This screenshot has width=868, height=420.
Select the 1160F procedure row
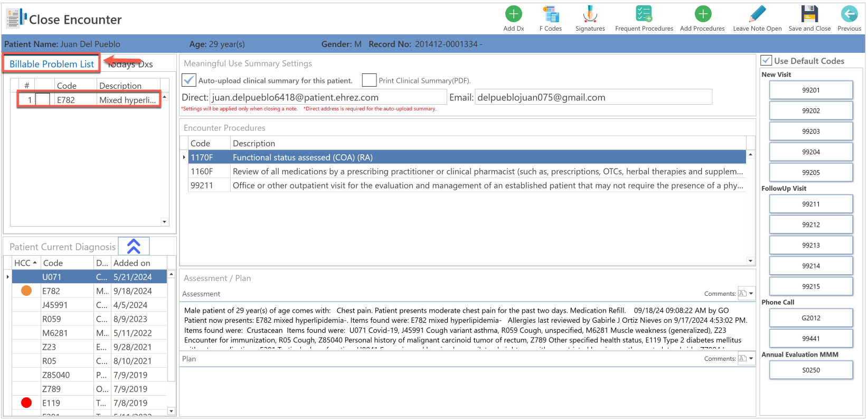pyautogui.click(x=467, y=171)
